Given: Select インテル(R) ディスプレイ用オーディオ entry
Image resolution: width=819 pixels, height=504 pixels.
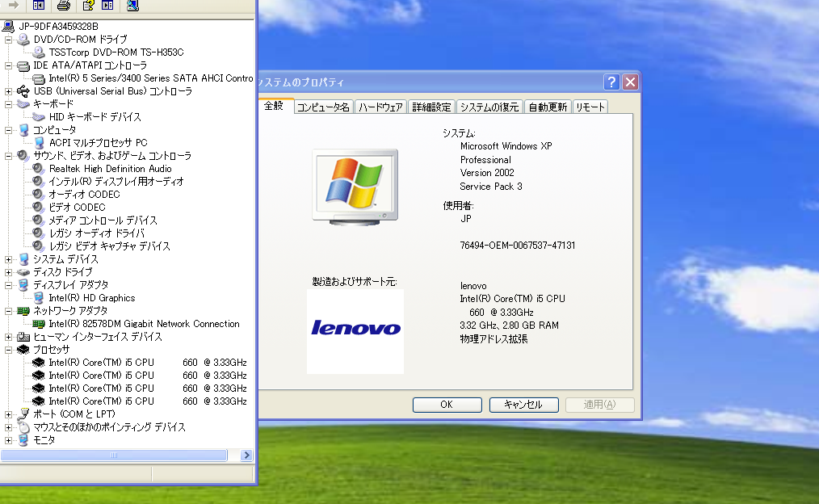Looking at the screenshot, I should (116, 182).
